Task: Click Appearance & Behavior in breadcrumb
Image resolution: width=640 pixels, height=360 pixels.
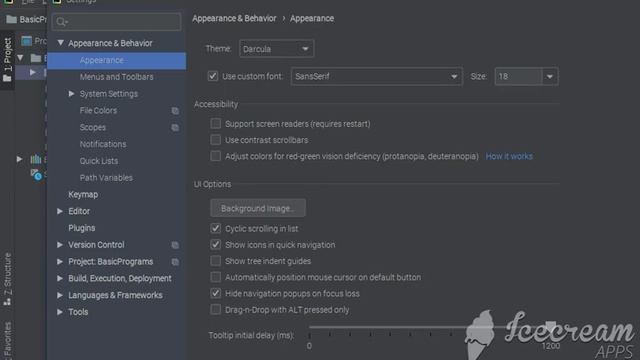Action: (x=234, y=18)
